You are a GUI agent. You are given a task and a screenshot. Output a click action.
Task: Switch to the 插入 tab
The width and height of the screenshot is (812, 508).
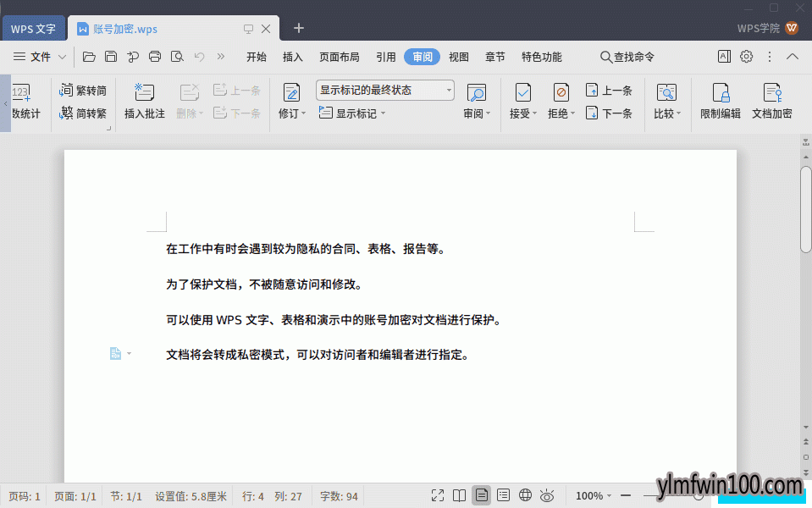point(293,57)
